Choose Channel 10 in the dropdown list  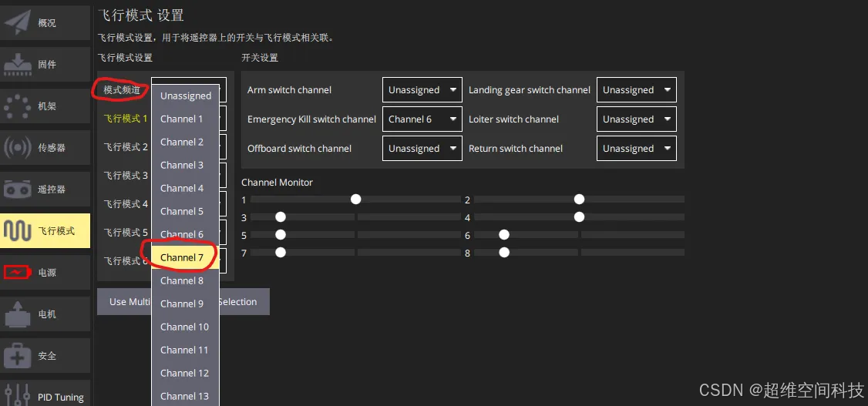pos(186,327)
